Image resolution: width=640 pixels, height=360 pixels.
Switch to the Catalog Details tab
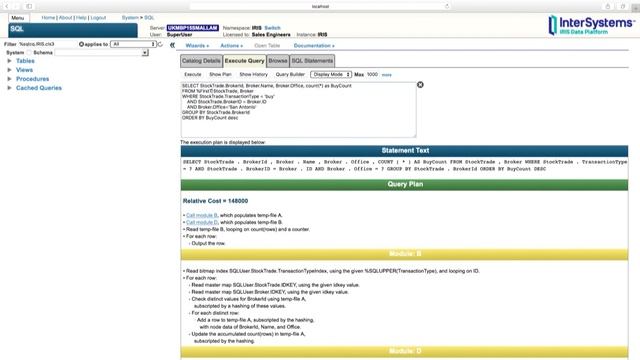point(201,61)
